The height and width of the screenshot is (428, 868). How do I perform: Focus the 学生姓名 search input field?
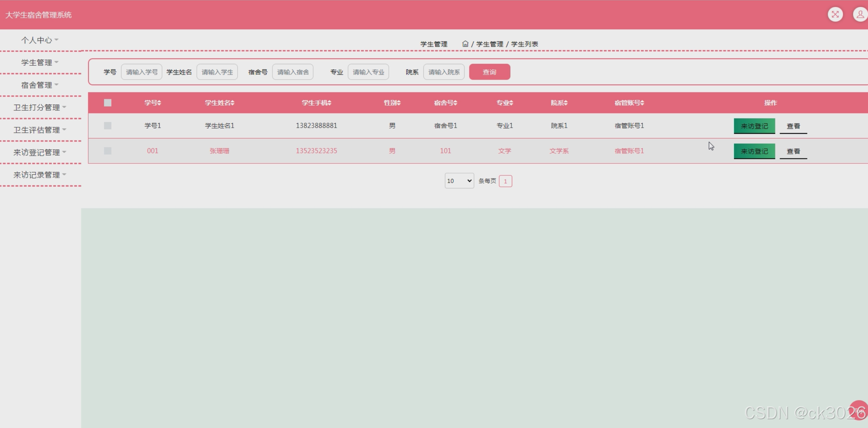pyautogui.click(x=217, y=72)
